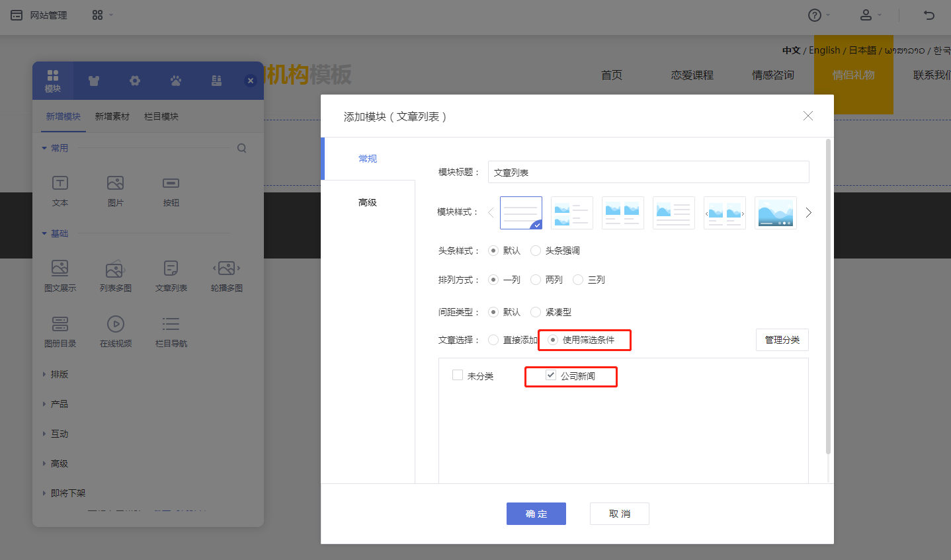Image resolution: width=951 pixels, height=560 pixels.
Task: Show next module styles with right chevron
Action: tap(808, 213)
